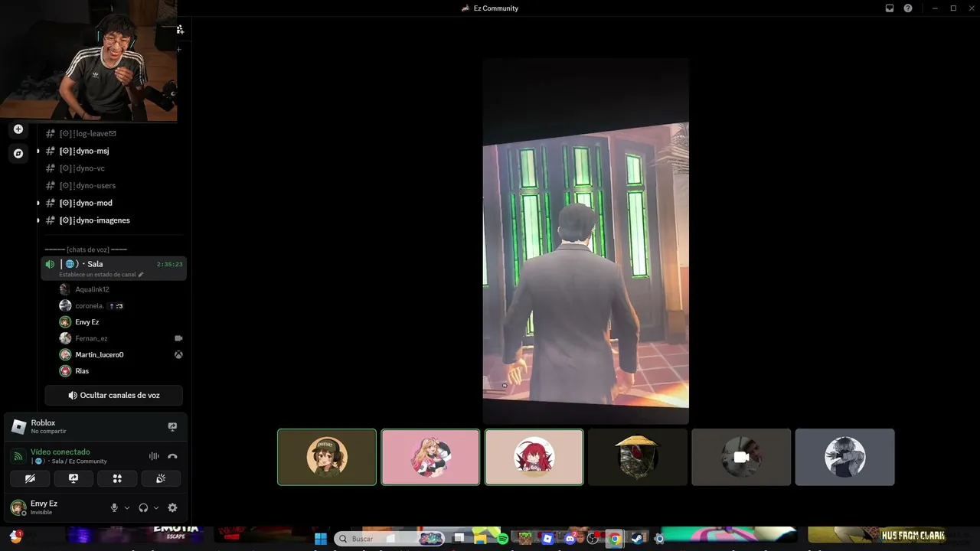Select the Sala voice channel
This screenshot has width=980, height=551.
coord(113,268)
